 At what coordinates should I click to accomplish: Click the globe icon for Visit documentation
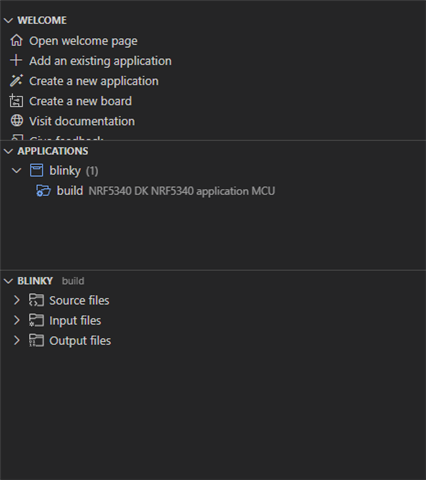click(x=17, y=121)
